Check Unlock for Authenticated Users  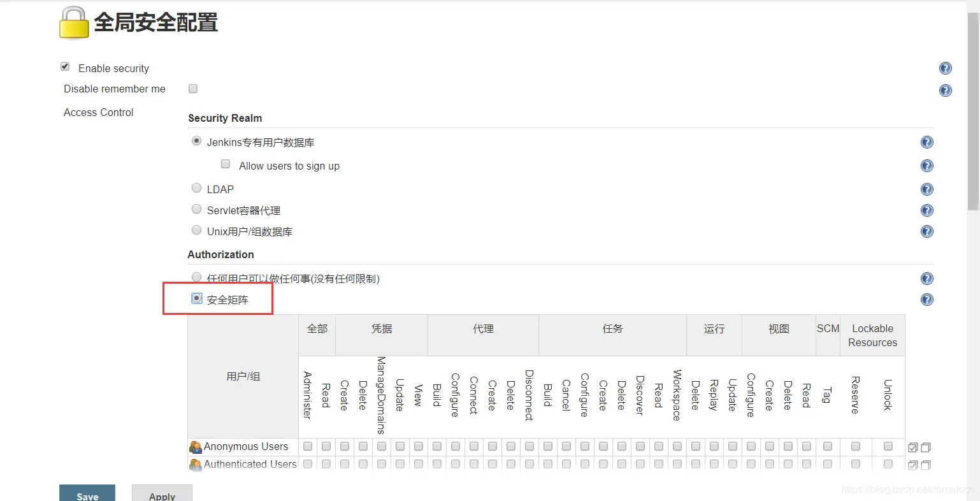point(888,464)
